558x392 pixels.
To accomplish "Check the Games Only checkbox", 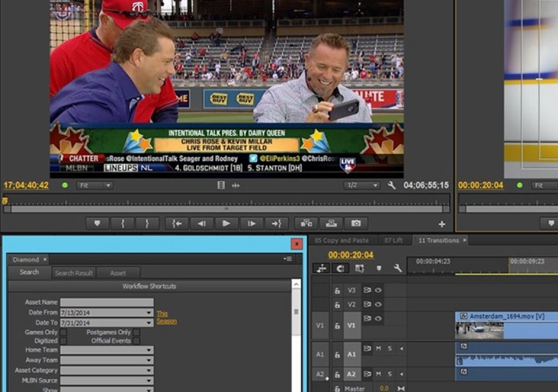I will [x=63, y=332].
